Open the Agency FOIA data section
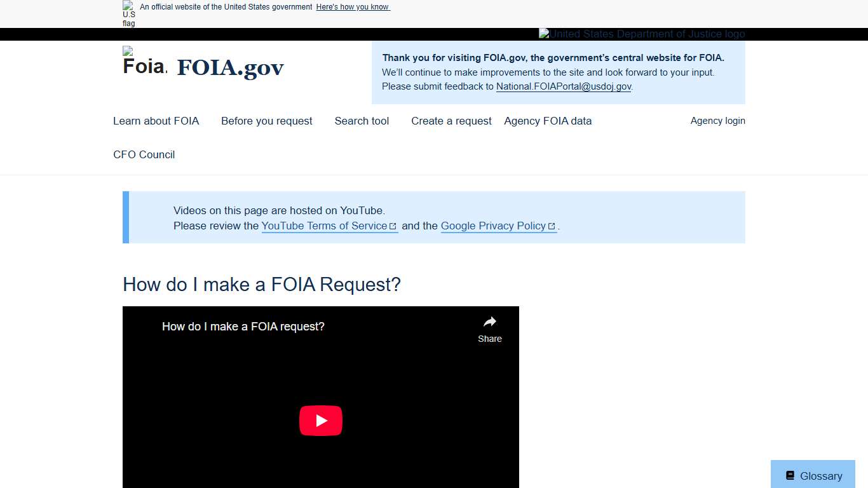868x488 pixels. click(548, 121)
